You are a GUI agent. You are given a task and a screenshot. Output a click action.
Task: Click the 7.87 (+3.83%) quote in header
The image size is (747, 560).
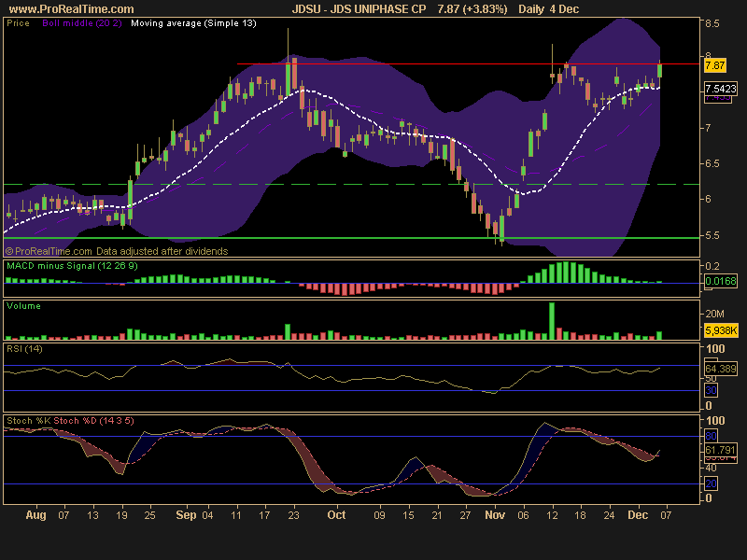click(x=472, y=9)
